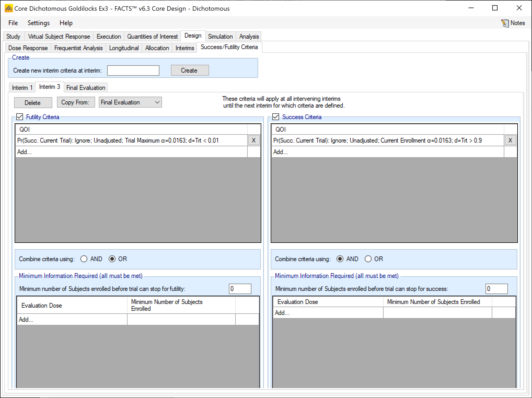
Task: Click minimum subjects field for futility
Action: [240, 289]
